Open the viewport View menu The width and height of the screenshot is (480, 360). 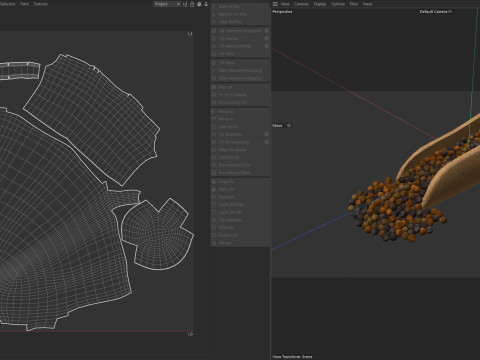point(285,4)
